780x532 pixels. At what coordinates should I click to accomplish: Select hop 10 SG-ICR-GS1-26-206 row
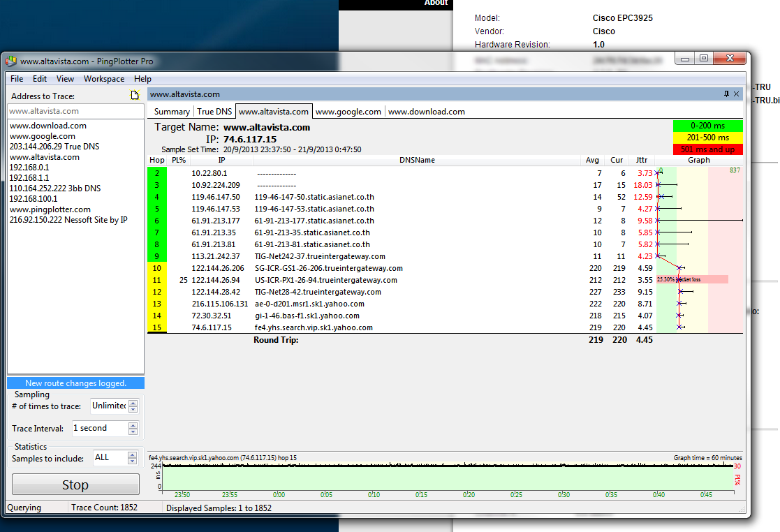(x=446, y=269)
